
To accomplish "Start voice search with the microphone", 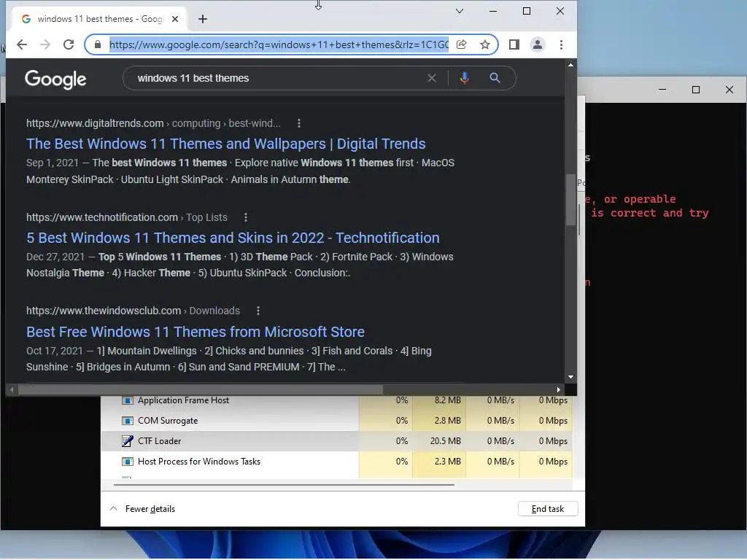I will pyautogui.click(x=465, y=78).
